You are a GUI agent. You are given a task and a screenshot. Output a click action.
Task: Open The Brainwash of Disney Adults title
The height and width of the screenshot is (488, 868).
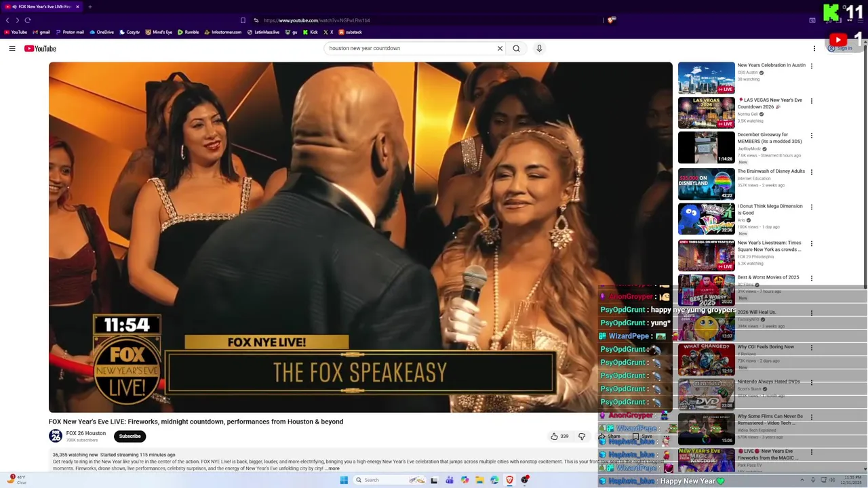coord(771,171)
